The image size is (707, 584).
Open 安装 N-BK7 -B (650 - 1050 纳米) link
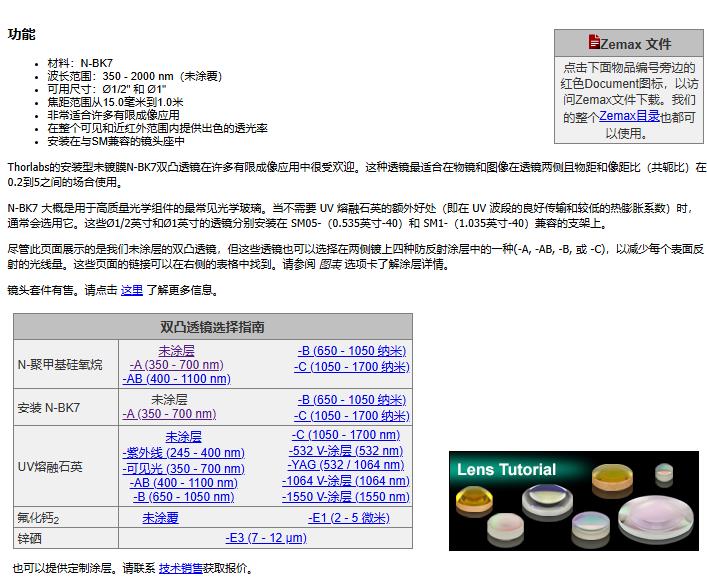click(x=352, y=400)
